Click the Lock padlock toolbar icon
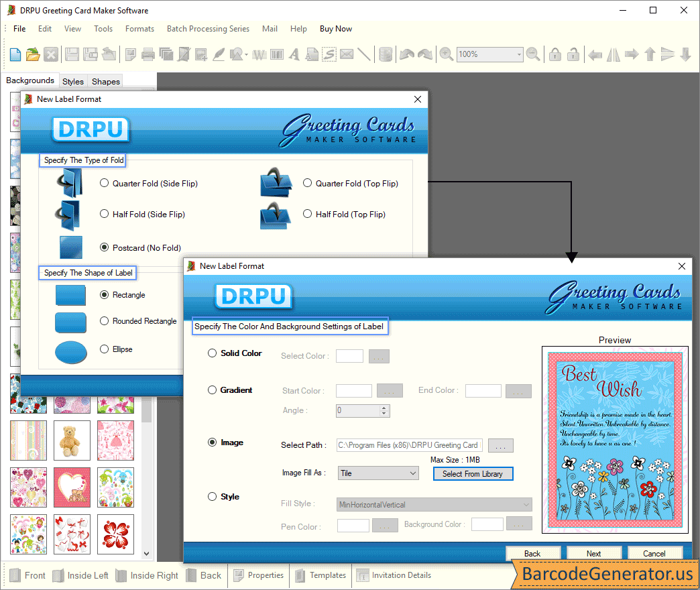Image resolution: width=700 pixels, height=590 pixels. (x=555, y=54)
